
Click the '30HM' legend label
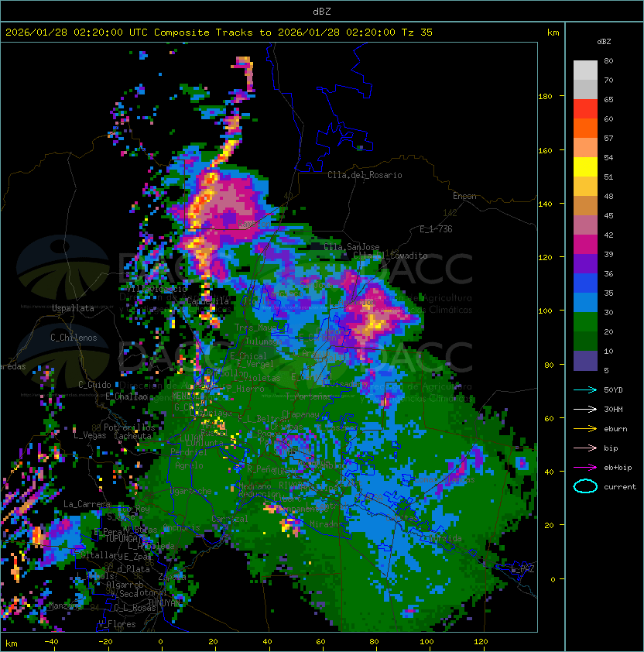[613, 409]
